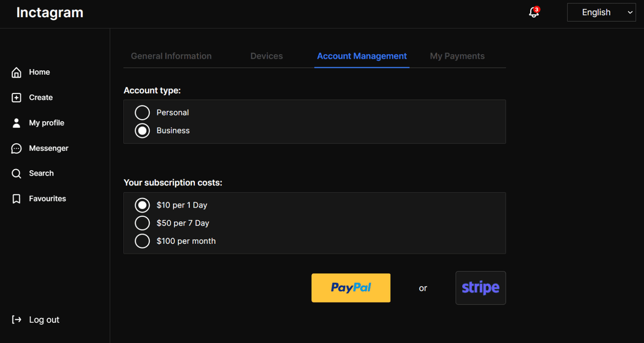This screenshot has height=343, width=644.
Task: Click the 'Personal' label text
Action: [x=173, y=113]
